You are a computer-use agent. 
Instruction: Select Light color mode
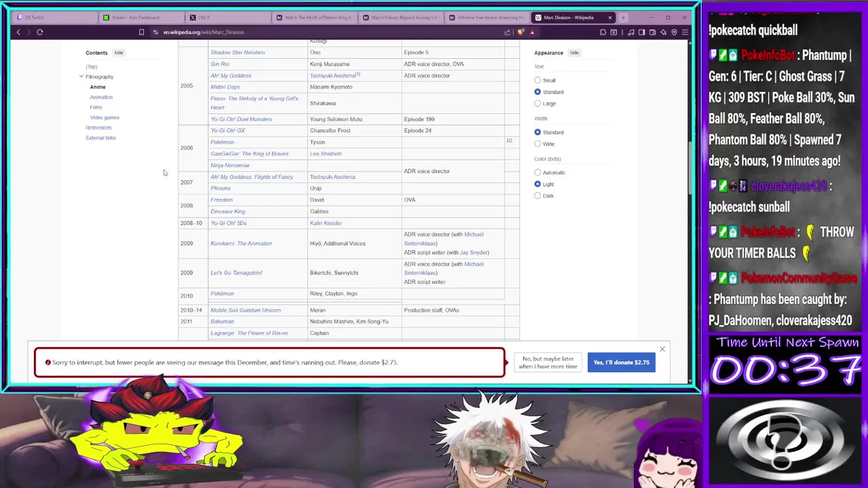[538, 184]
